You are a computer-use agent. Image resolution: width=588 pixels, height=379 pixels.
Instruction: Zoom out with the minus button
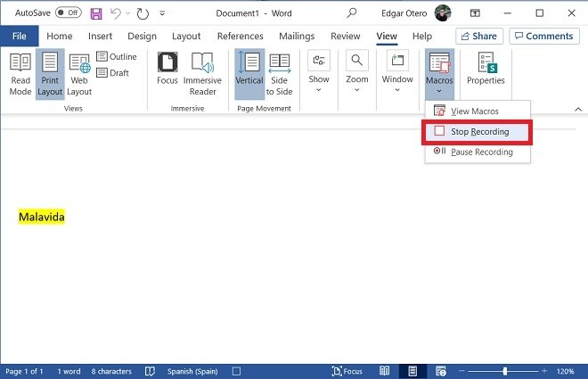tap(461, 371)
